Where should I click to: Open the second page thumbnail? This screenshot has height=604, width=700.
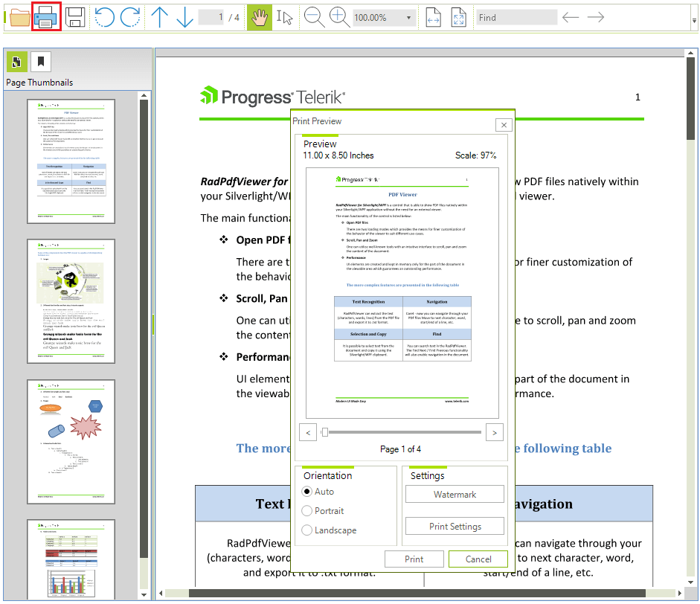tap(71, 301)
